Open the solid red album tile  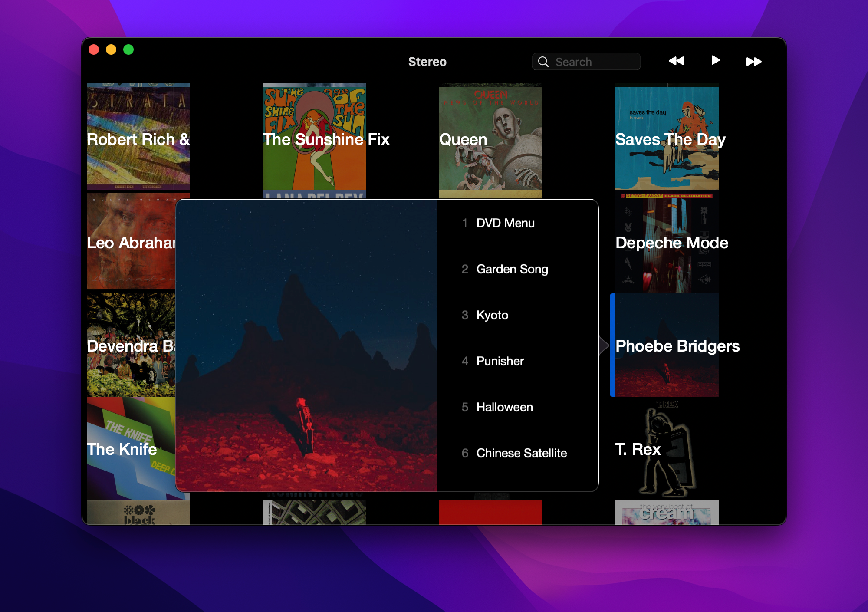tap(491, 513)
